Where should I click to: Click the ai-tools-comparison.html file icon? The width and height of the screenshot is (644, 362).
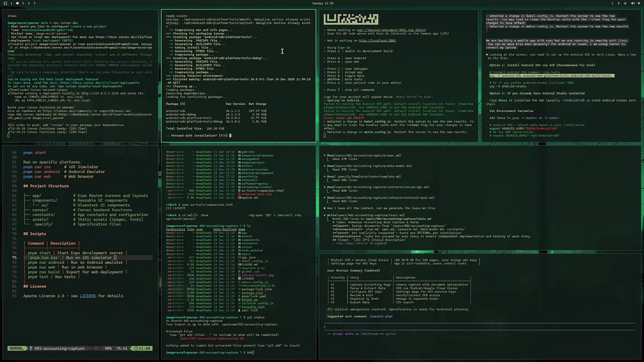(x=240, y=191)
